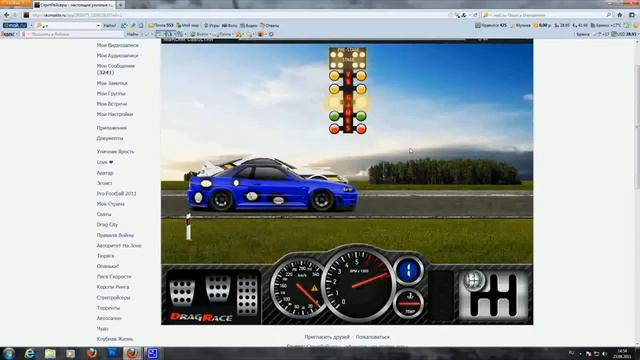The height and width of the screenshot is (360, 640).
Task: Click the active Firefox taskbar icon
Action: click(x=132, y=353)
